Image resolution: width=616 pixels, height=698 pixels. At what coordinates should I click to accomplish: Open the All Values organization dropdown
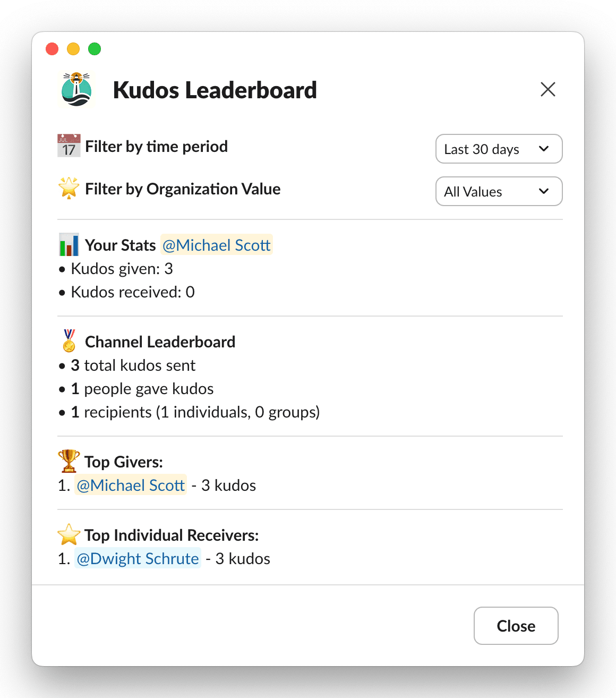[x=498, y=191]
